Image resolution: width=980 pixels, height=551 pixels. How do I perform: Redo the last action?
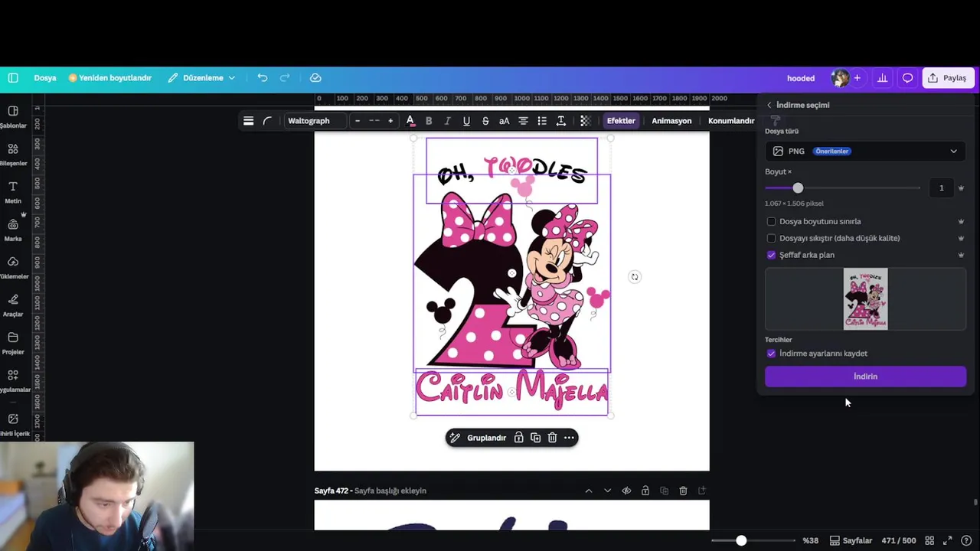coord(285,78)
